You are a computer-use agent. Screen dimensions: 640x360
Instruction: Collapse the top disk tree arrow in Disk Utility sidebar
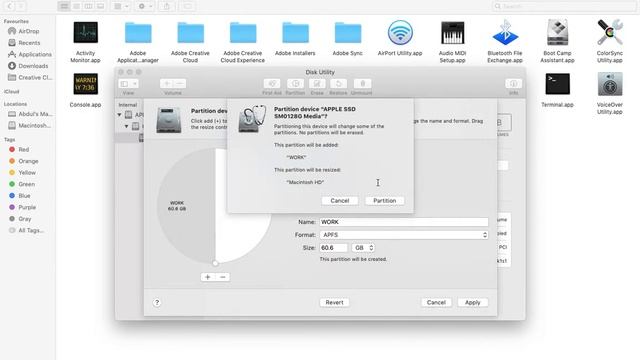(x=120, y=115)
